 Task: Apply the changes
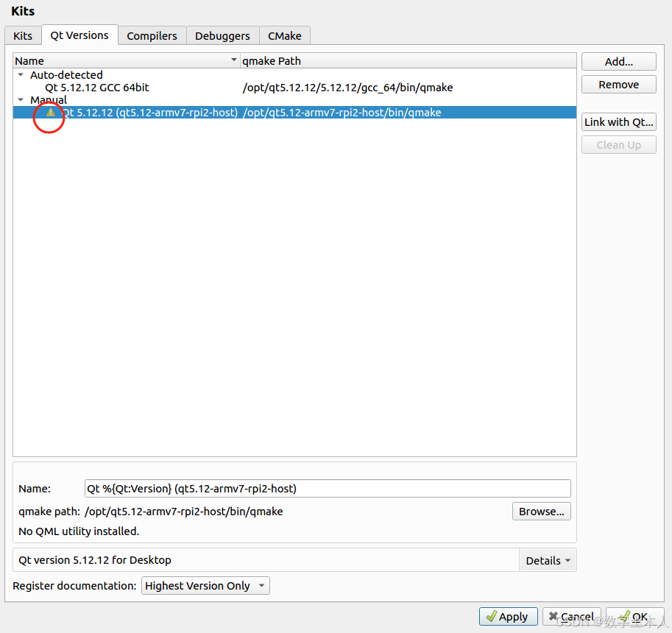pos(508,617)
